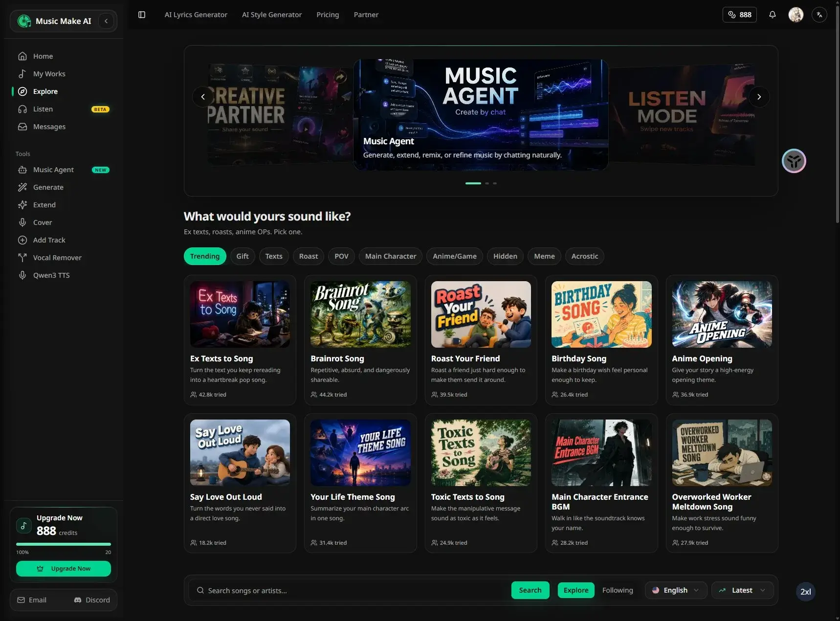
Task: Open the Cover tool
Action: pyautogui.click(x=64, y=222)
